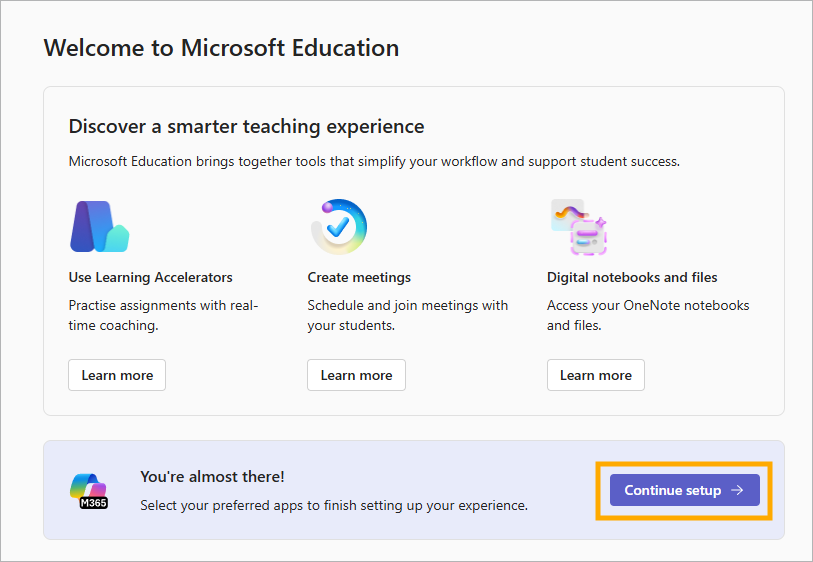This screenshot has height=562, width=813.
Task: Select the Discover a smarter teaching experience heading
Action: coord(246,127)
